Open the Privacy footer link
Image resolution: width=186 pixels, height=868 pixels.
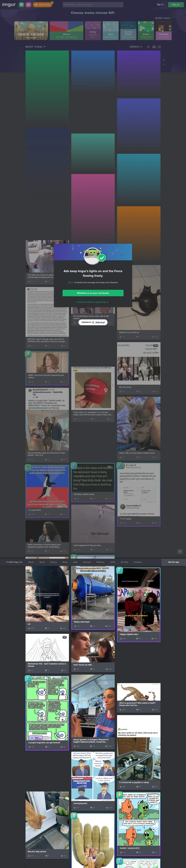(54, 562)
